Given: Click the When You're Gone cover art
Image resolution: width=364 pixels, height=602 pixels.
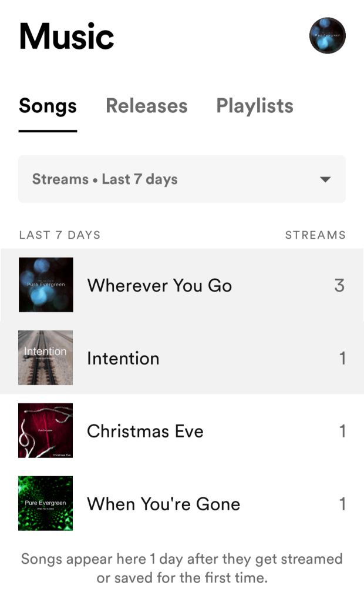Looking at the screenshot, I should click(46, 504).
